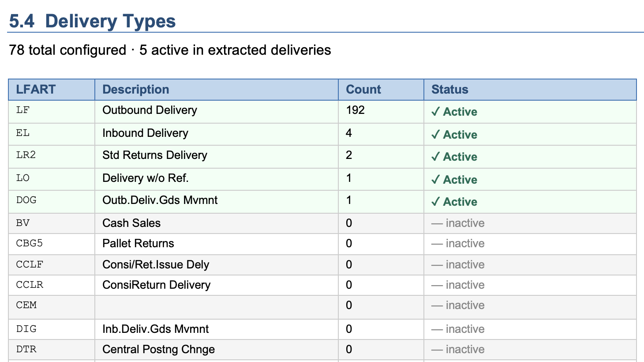
Task: Click the dash marker on the DTR row
Action: coord(437,349)
